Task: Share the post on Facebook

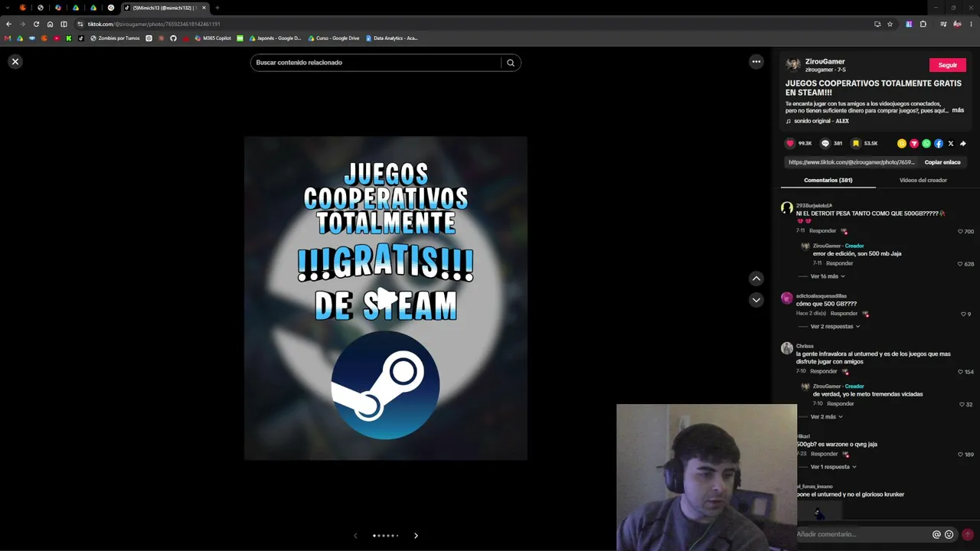Action: (x=939, y=143)
